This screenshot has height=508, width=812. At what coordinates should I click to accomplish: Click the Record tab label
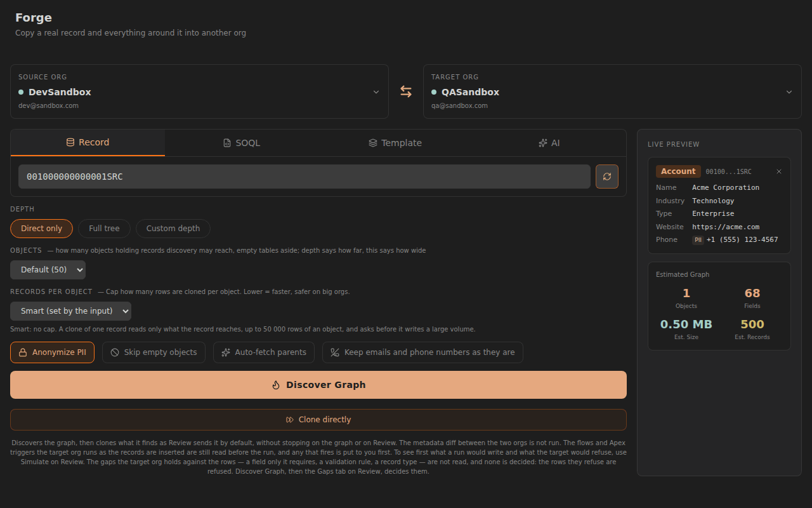pyautogui.click(x=94, y=142)
